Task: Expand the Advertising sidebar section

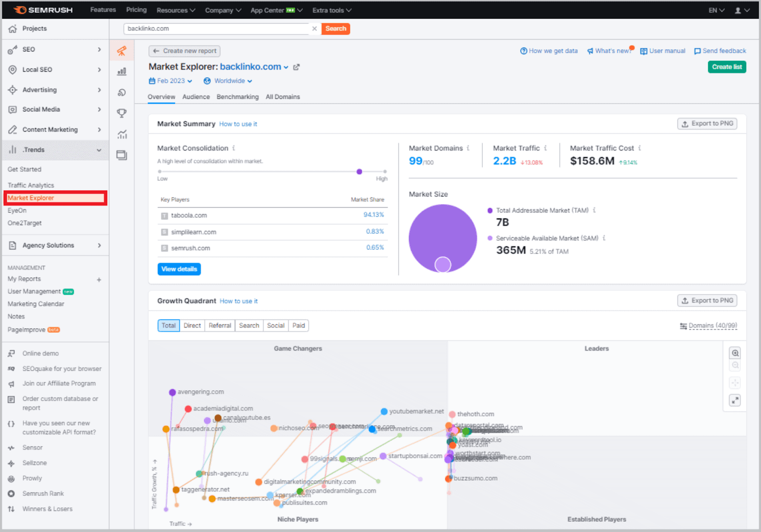Action: pos(55,90)
